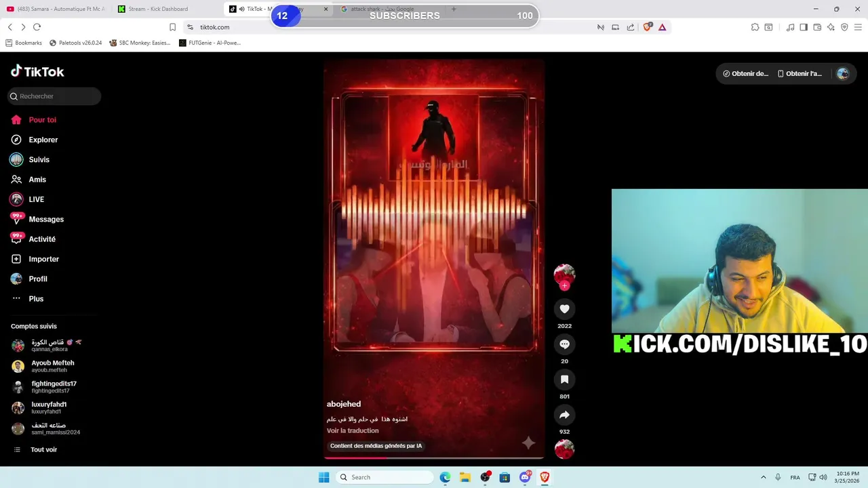Screen dimensions: 868x488
Task: Open volume control in system tray
Action: (x=823, y=477)
